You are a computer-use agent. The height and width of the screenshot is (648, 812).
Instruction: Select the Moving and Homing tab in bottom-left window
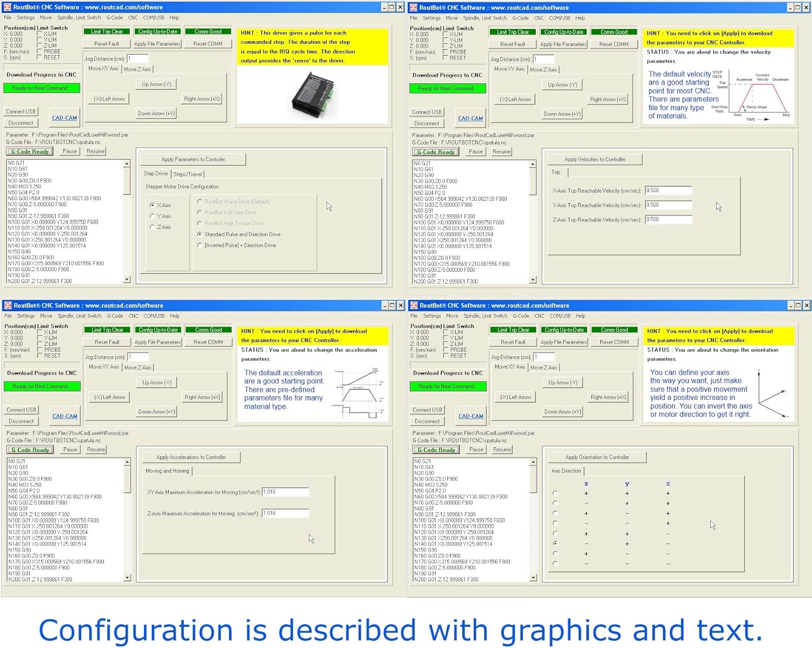[167, 471]
